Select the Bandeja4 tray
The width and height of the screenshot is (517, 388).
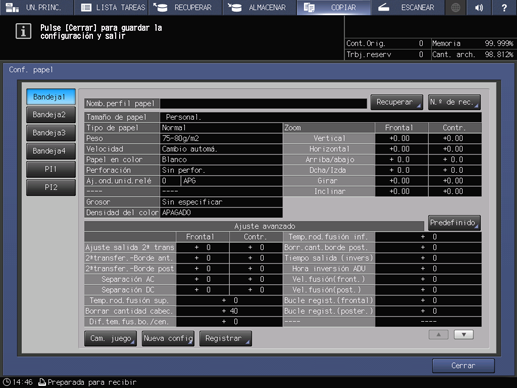[x=51, y=151]
